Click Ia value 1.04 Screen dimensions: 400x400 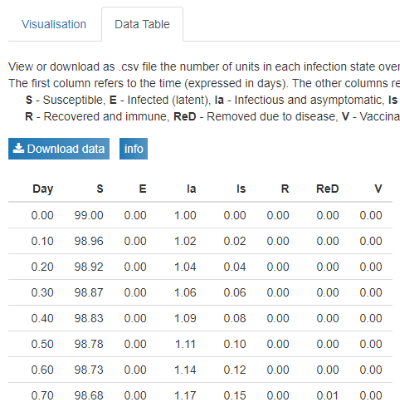tap(185, 267)
